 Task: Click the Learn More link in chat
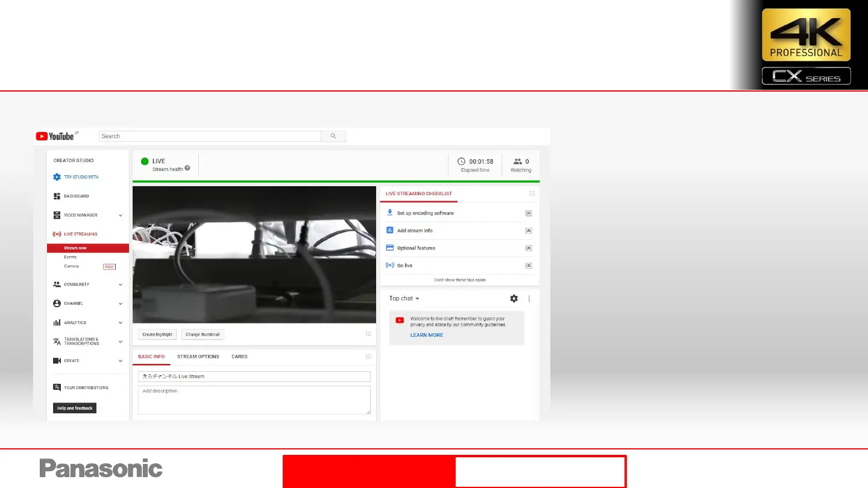pos(426,335)
